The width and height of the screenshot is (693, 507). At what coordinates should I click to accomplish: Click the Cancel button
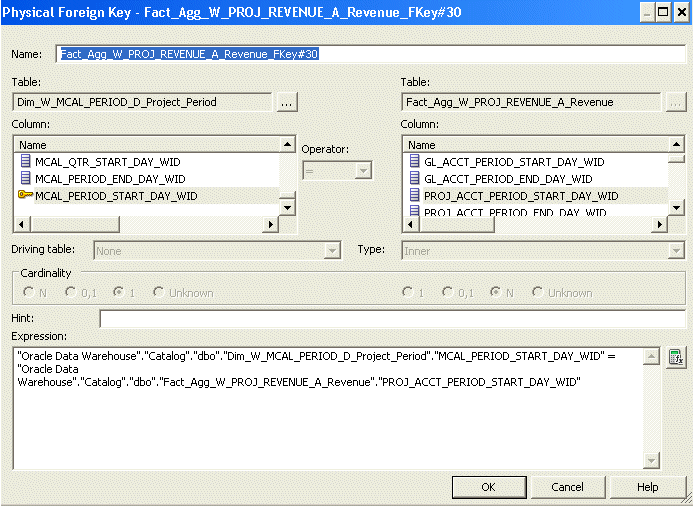point(568,487)
